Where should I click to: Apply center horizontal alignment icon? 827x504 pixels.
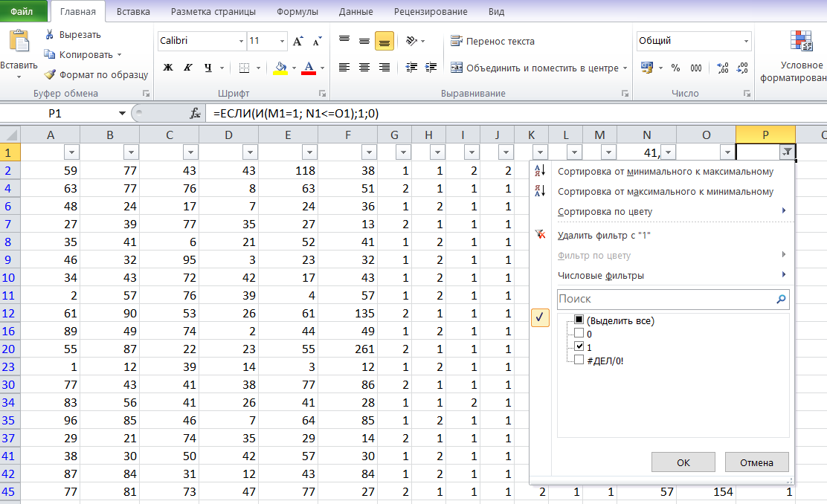[x=364, y=68]
